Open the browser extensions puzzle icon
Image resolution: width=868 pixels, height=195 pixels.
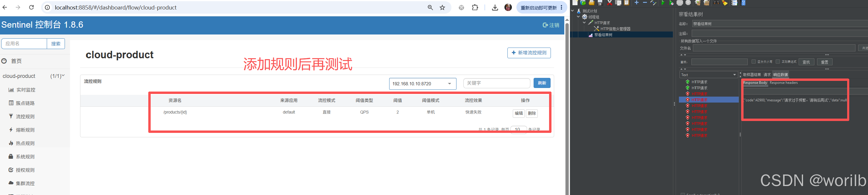(x=475, y=7)
